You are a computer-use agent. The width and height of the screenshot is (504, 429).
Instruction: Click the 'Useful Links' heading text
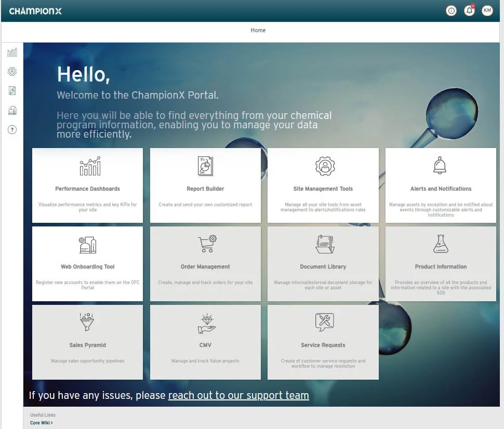tap(43, 415)
